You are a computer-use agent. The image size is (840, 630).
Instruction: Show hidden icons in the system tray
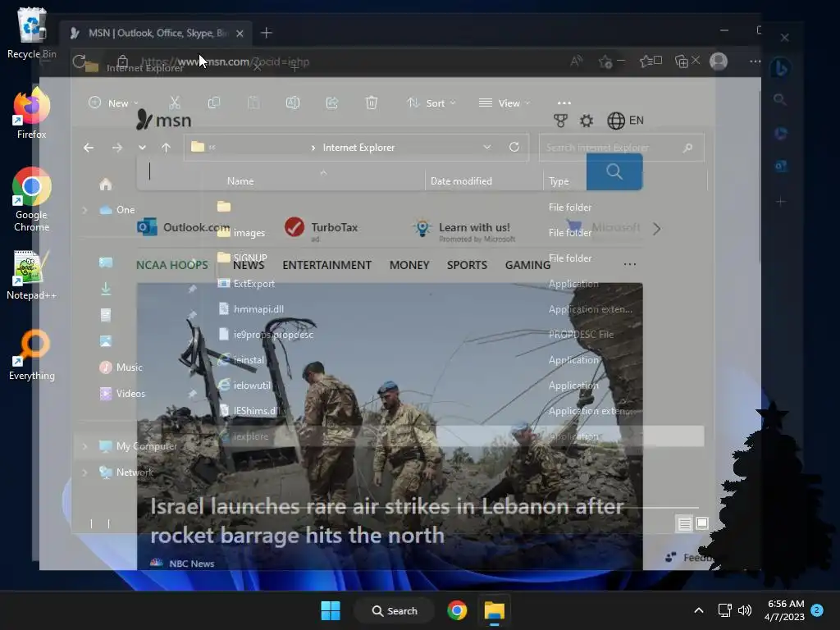(699, 610)
